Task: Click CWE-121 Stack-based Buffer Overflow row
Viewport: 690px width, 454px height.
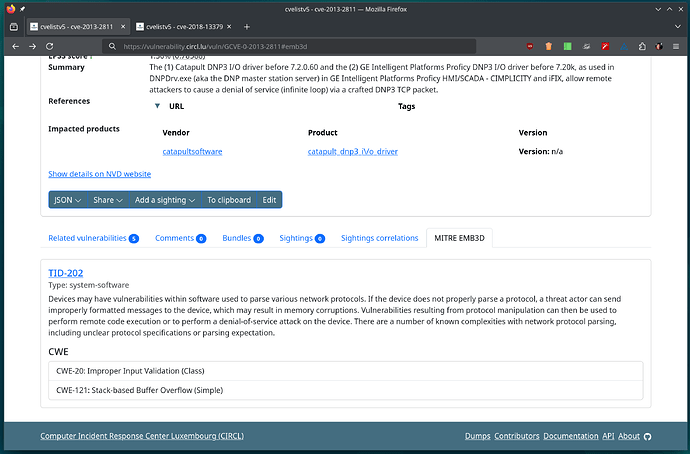Action: [x=346, y=390]
